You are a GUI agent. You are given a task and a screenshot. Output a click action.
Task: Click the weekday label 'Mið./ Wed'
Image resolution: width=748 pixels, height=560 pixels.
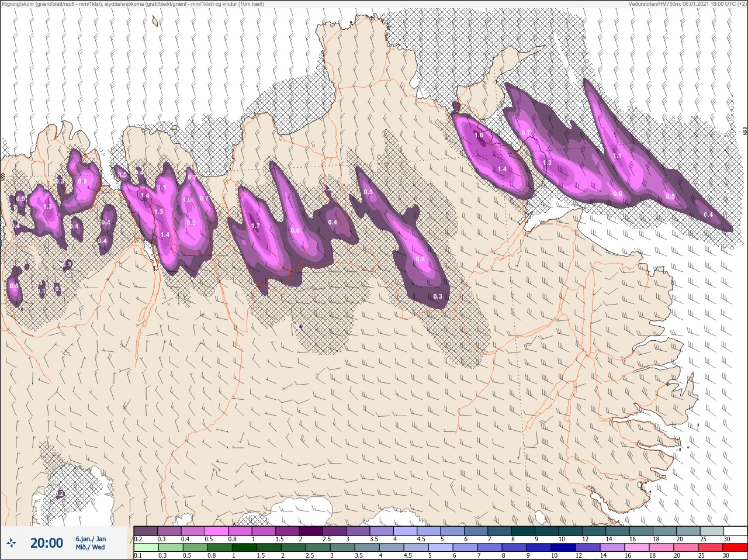[90, 547]
